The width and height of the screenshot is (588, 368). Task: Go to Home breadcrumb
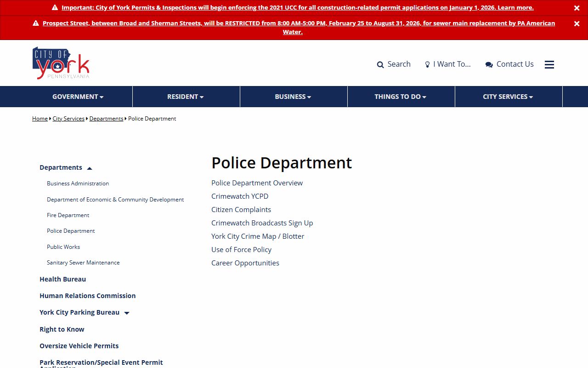40,119
